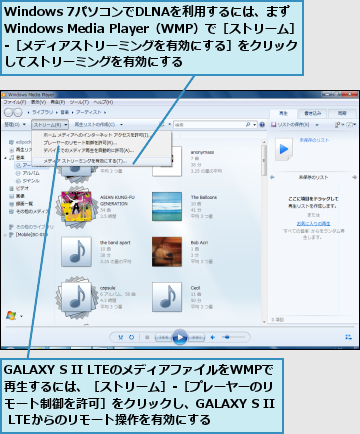Open the band apart music note thumbnail
The height and width of the screenshot is (434, 360).
pos(76,252)
